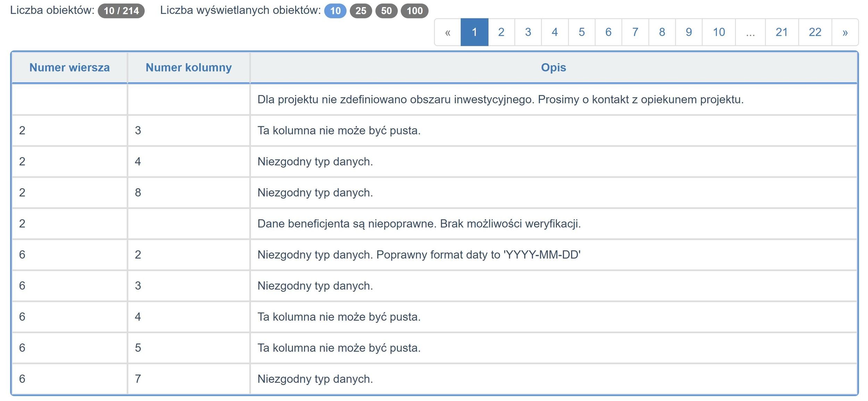Sort by Numer kolumny column header
Image resolution: width=868 pixels, height=401 pixels.
pyautogui.click(x=189, y=67)
